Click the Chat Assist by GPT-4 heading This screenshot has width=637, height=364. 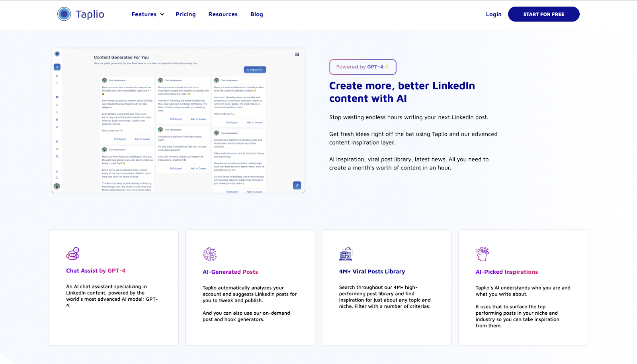(96, 271)
